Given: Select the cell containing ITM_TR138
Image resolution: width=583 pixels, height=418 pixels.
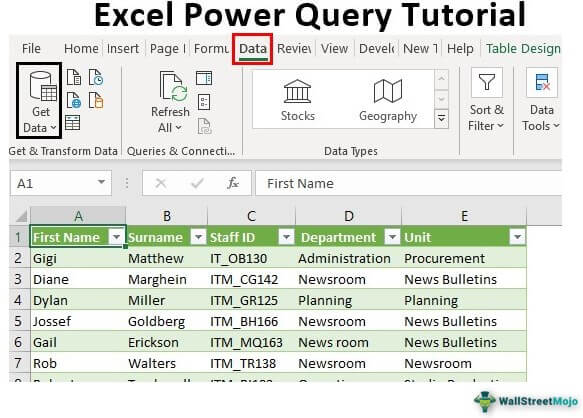Looking at the screenshot, I should [251, 363].
